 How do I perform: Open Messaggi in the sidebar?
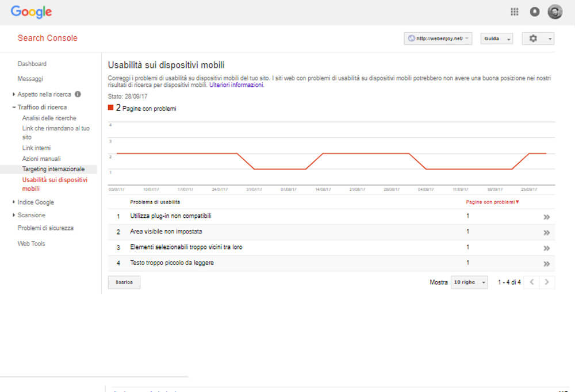point(30,79)
